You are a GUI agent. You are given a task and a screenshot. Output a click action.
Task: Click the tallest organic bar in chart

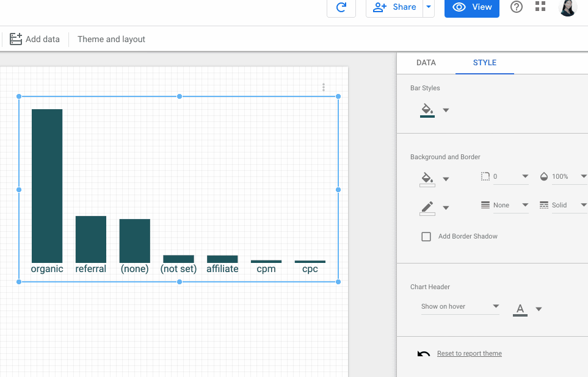tap(47, 186)
